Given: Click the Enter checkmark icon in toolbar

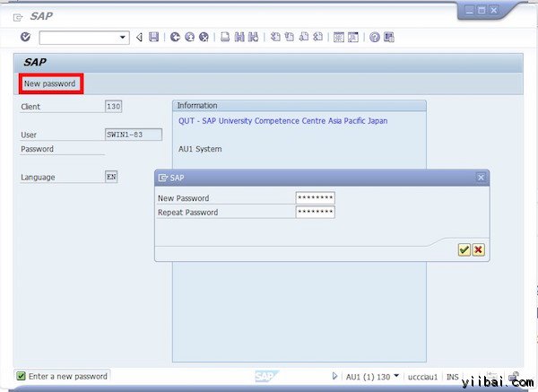Looking at the screenshot, I should [x=25, y=37].
